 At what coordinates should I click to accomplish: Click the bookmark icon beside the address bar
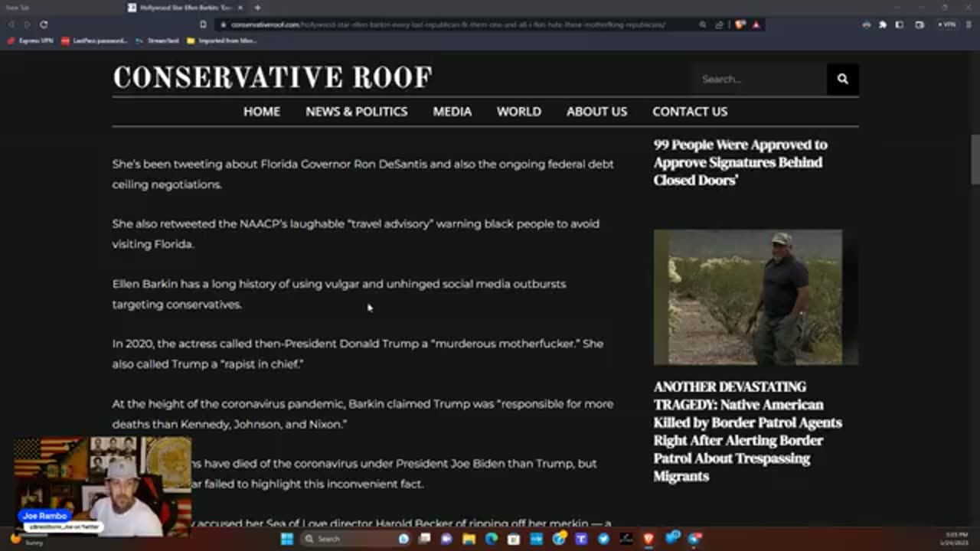tap(202, 24)
